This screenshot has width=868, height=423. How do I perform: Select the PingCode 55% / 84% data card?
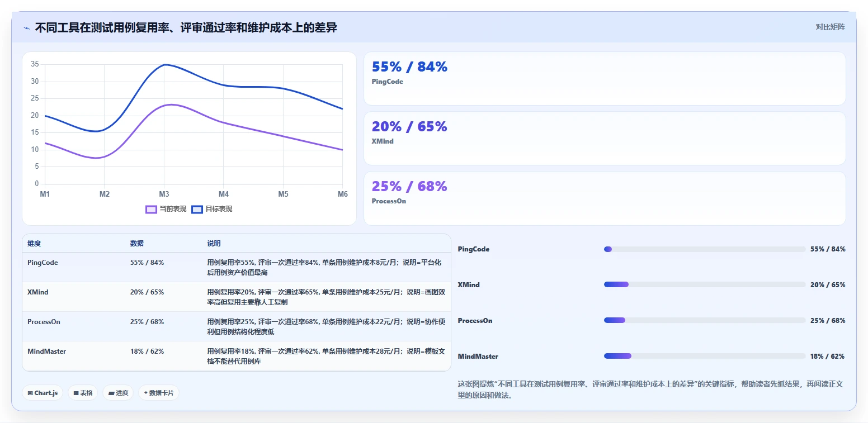[605, 79]
